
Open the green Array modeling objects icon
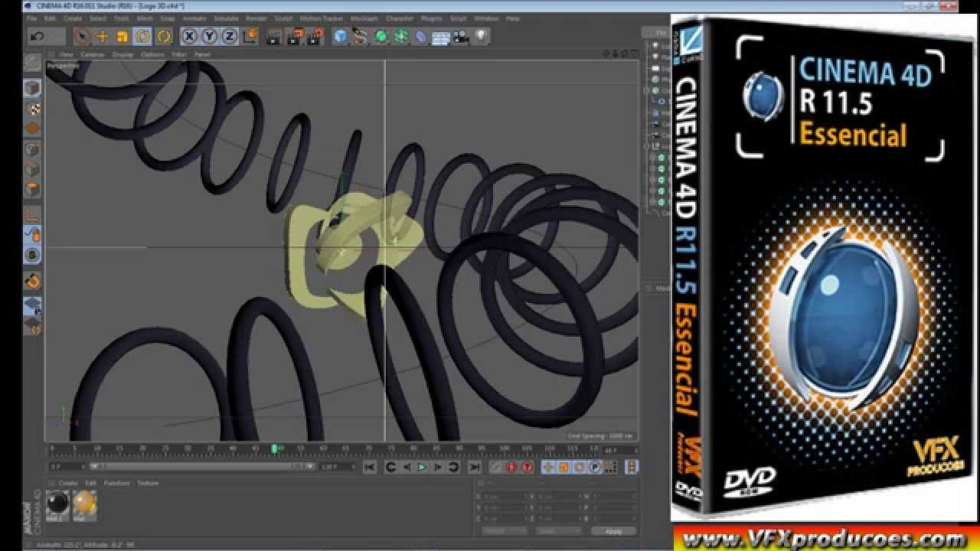point(400,36)
